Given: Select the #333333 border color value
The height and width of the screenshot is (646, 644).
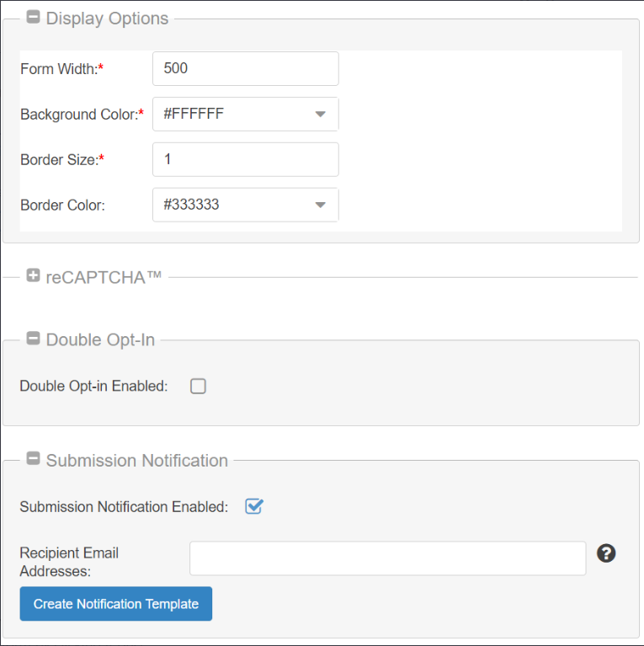Looking at the screenshot, I should (x=191, y=205).
